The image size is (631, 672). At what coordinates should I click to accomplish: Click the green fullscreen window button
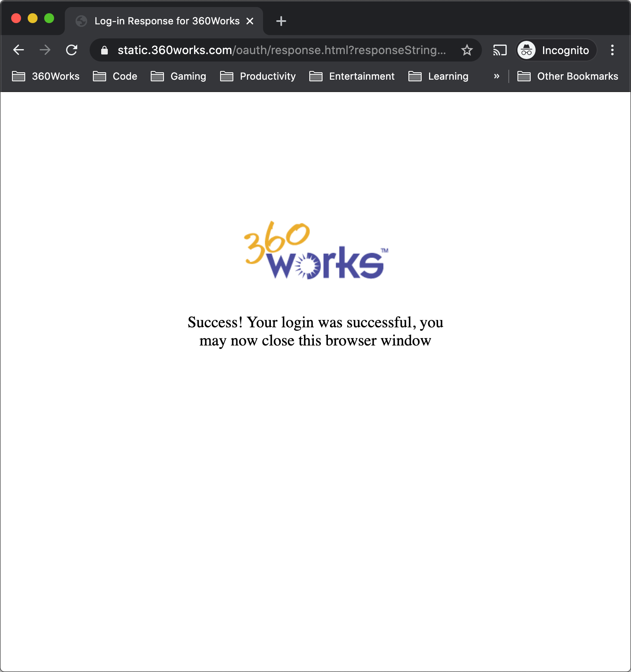pos(49,18)
